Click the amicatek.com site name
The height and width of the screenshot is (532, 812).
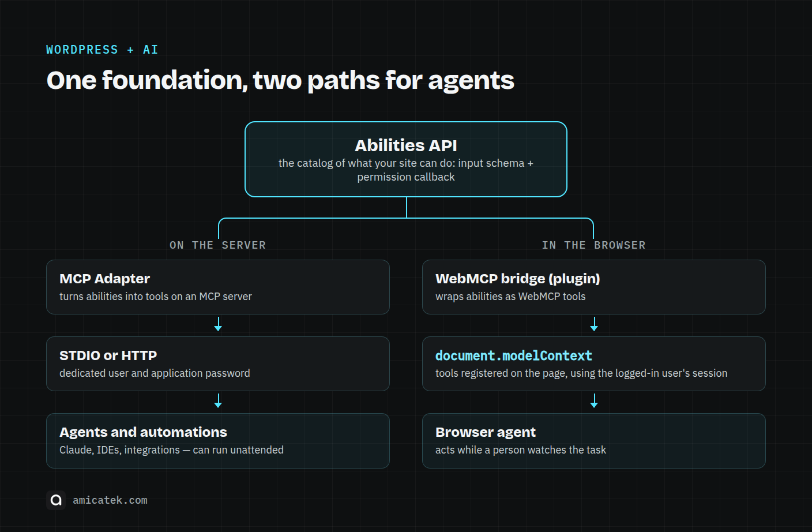110,500
